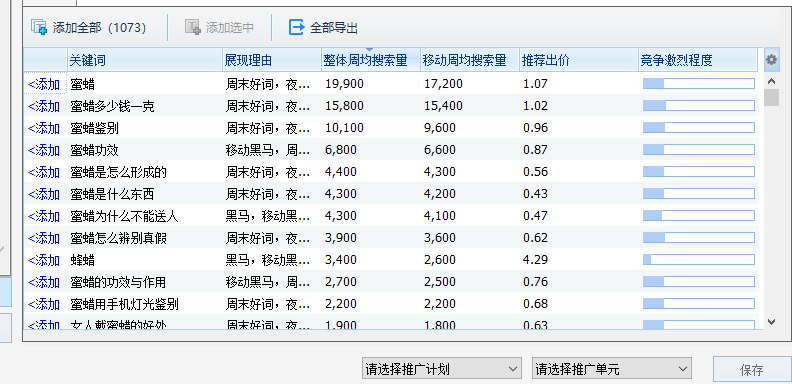Sort by 推荐出价 column header

click(x=579, y=60)
